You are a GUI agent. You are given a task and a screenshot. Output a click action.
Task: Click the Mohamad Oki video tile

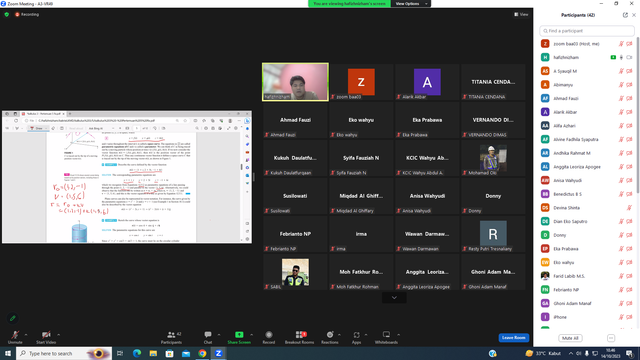493,158
